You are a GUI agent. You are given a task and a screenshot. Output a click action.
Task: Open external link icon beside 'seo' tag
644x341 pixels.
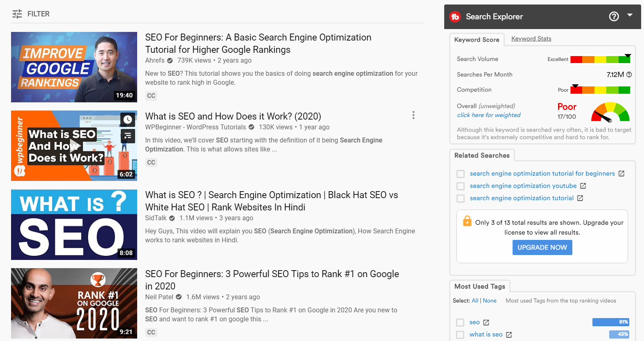pyautogui.click(x=486, y=323)
